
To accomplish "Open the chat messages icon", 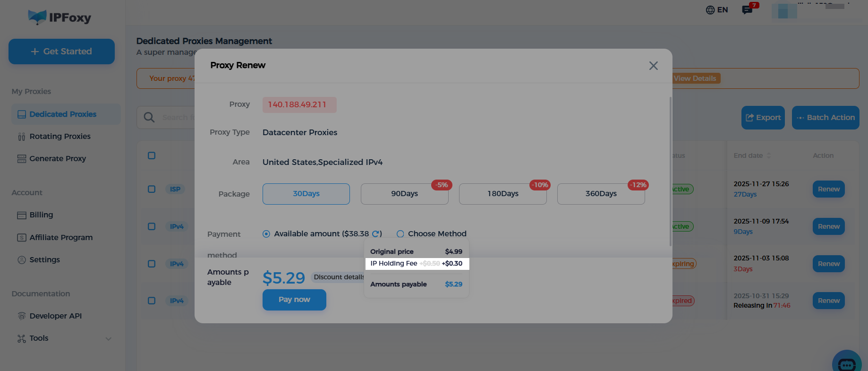I will tap(747, 10).
